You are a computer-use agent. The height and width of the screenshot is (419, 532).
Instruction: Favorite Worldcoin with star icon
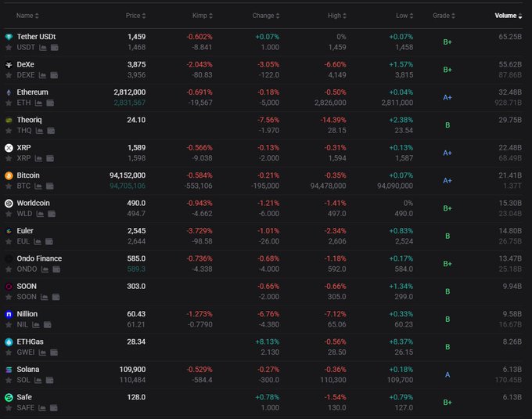9,214
